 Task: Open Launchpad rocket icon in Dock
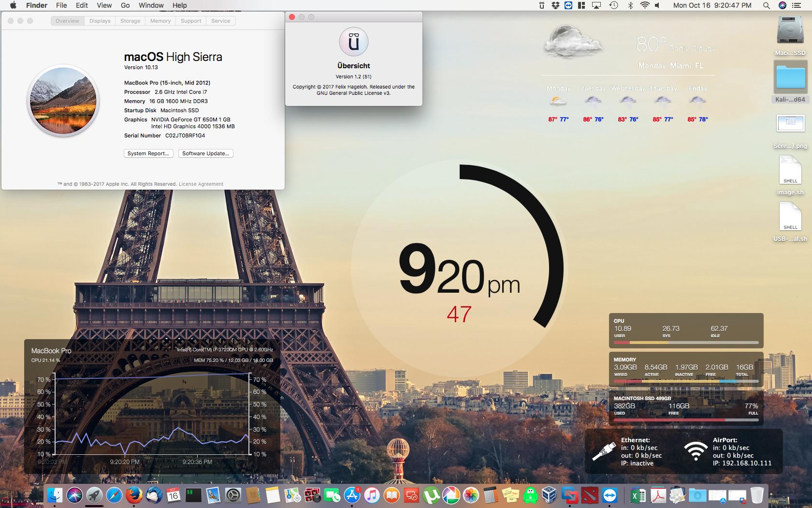[x=94, y=495]
